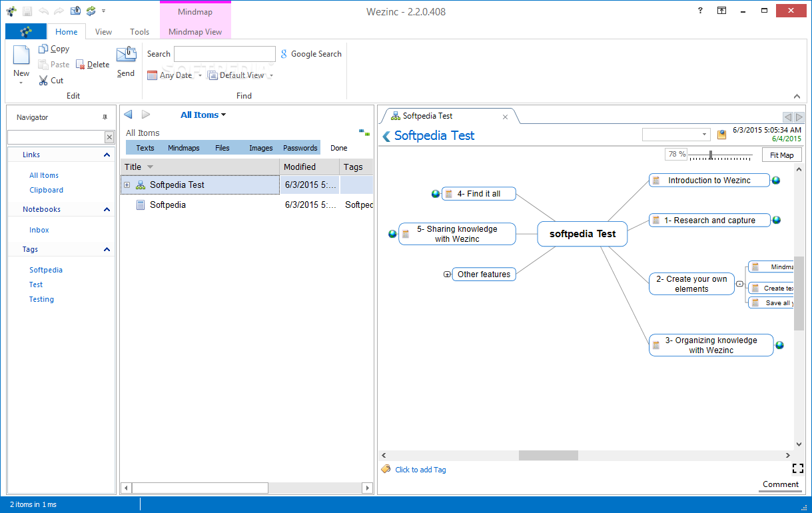Collapse the ribbon with the chevron

(797, 96)
